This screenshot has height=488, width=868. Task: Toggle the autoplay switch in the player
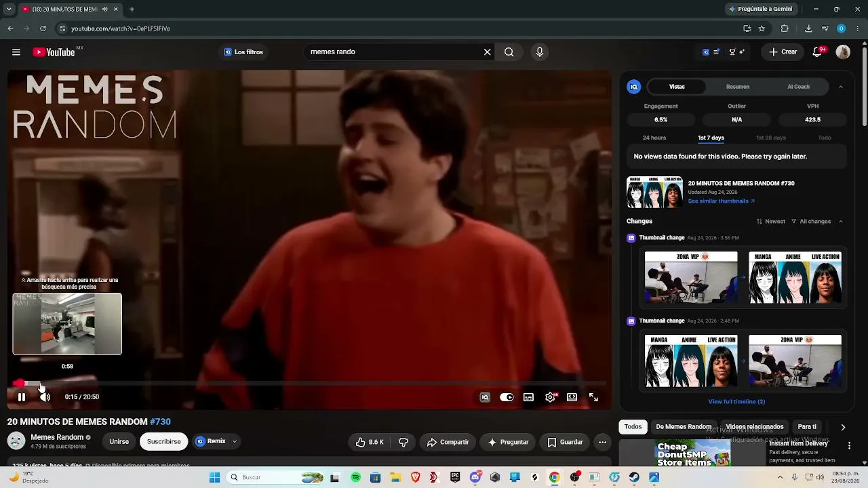pos(507,397)
